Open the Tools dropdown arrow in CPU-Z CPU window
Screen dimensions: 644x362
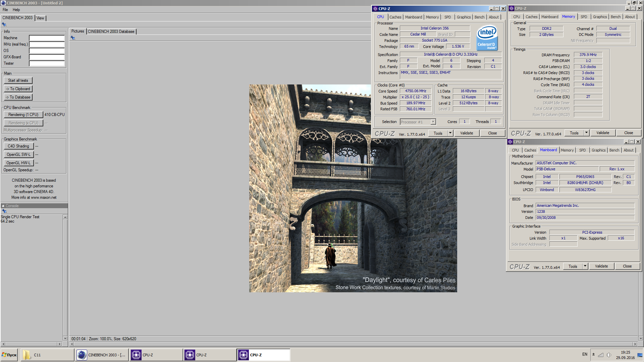tap(450, 133)
